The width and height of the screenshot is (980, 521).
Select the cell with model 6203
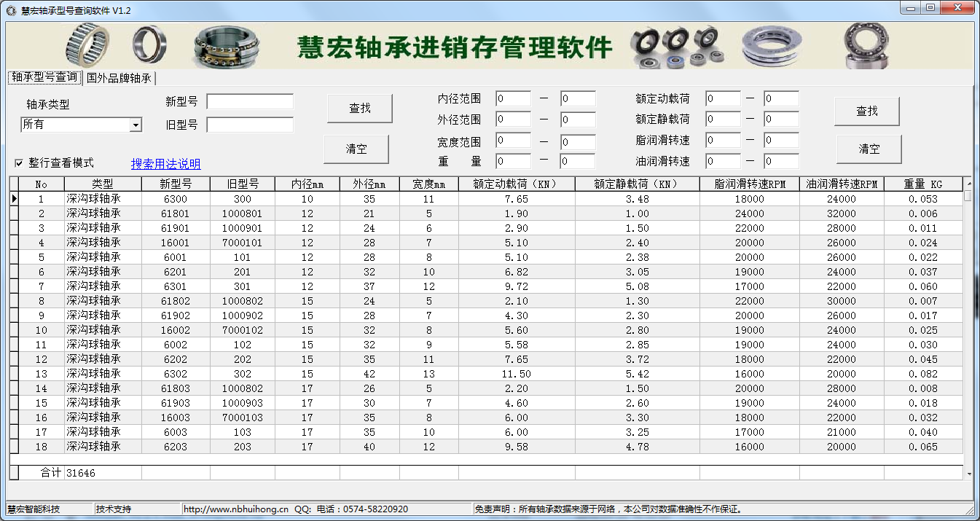tap(176, 446)
